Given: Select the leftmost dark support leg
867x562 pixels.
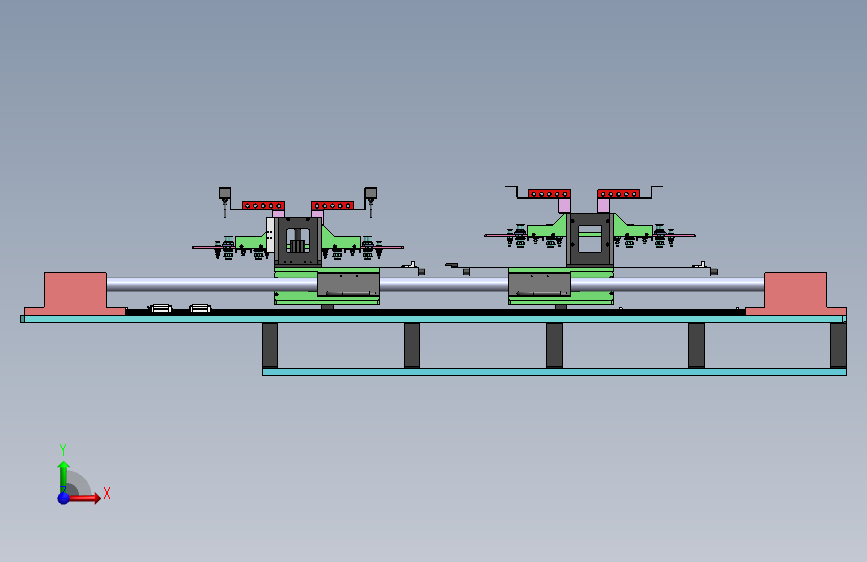Looking at the screenshot, I should point(270,346).
